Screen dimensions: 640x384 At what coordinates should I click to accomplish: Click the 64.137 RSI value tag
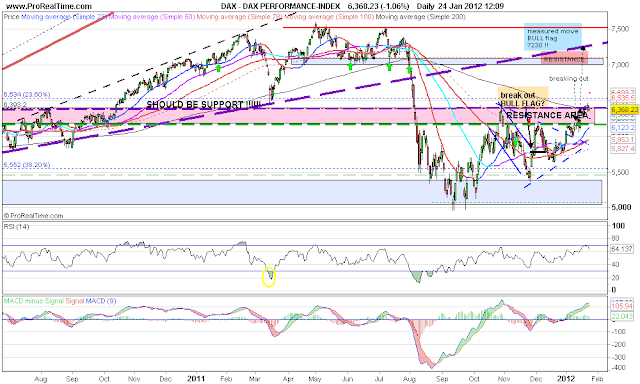click(x=623, y=249)
